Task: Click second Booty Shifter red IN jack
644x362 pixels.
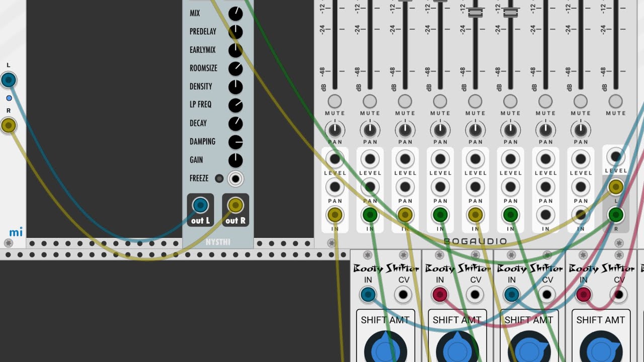Action: click(440, 295)
